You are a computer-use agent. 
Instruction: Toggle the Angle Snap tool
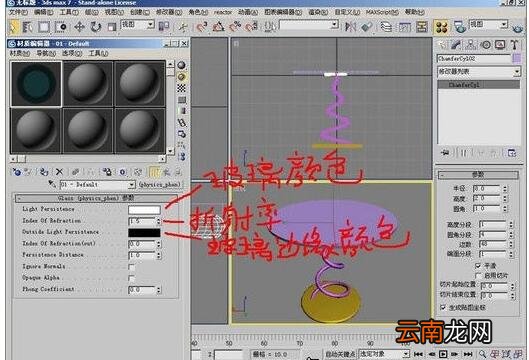pyautogui.click(x=219, y=26)
